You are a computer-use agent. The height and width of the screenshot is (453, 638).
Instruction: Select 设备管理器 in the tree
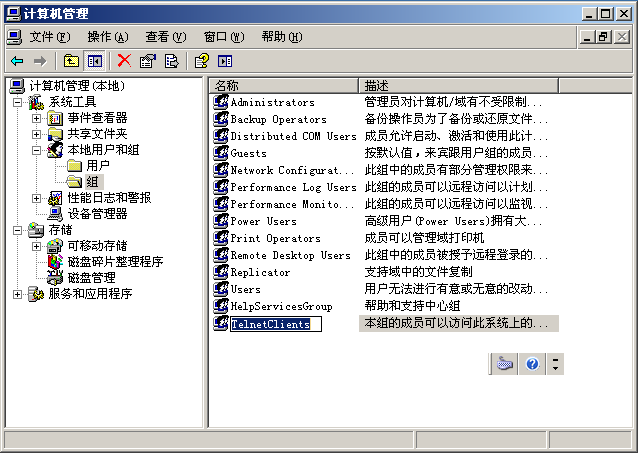(97, 214)
